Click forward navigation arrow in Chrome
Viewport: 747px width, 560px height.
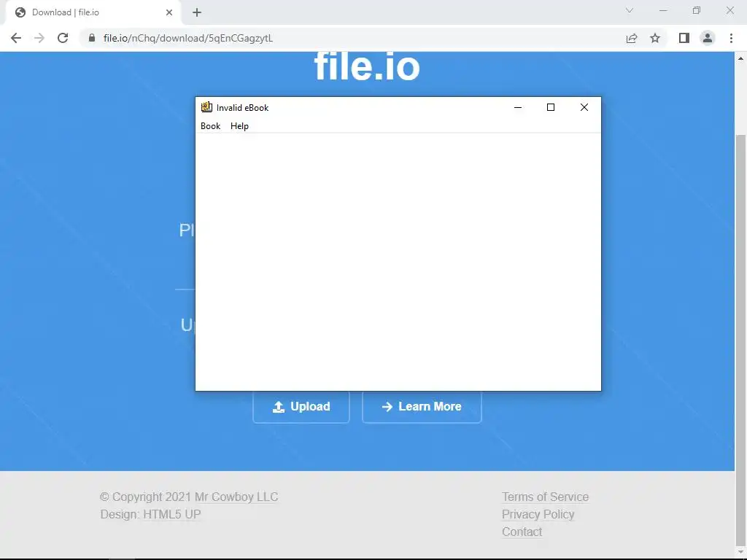coord(39,38)
